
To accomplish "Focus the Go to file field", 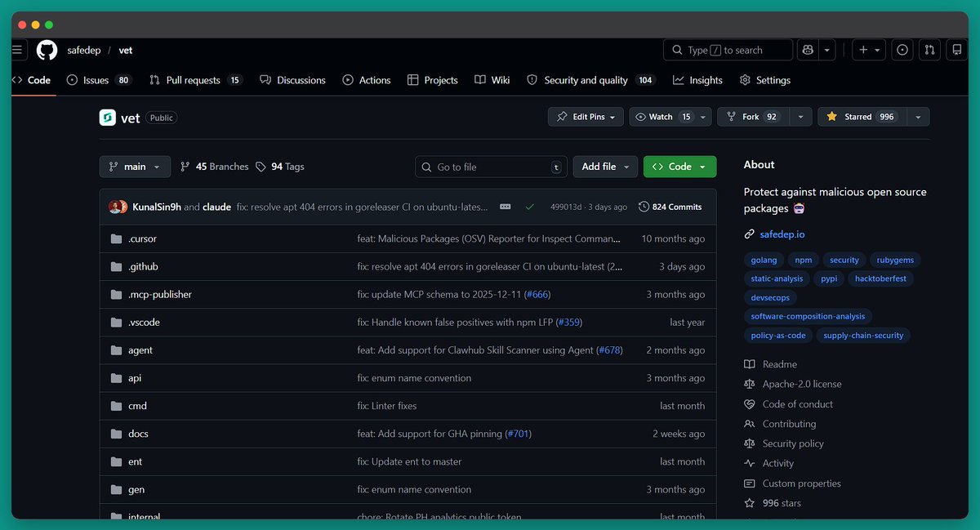I will point(491,167).
